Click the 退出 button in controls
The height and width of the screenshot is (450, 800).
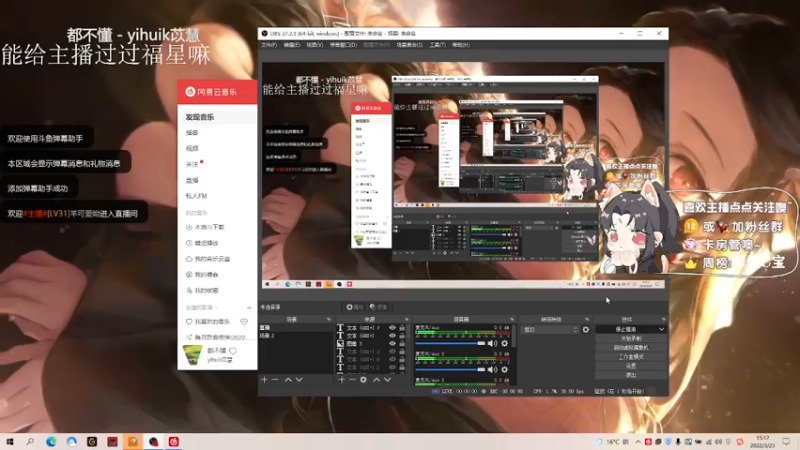click(631, 375)
